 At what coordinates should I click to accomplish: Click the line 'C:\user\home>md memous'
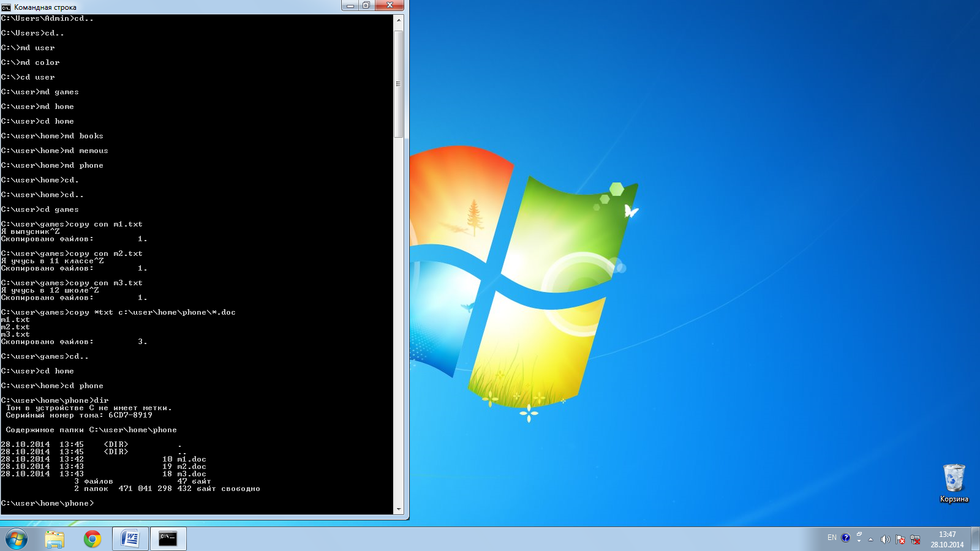coord(55,151)
